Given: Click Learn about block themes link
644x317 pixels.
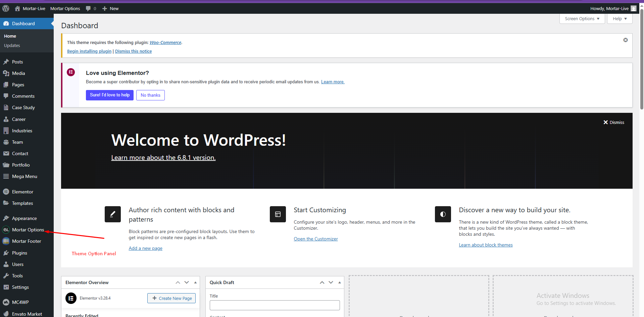Looking at the screenshot, I should pyautogui.click(x=486, y=245).
